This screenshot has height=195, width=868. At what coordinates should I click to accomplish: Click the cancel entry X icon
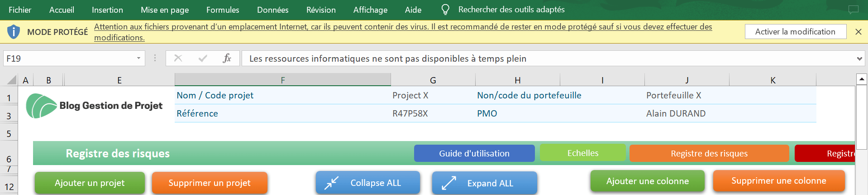pos(178,58)
